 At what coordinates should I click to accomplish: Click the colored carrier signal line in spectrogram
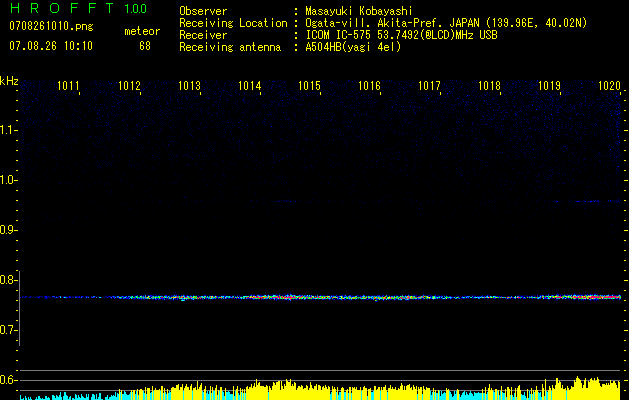pyautogui.click(x=321, y=297)
